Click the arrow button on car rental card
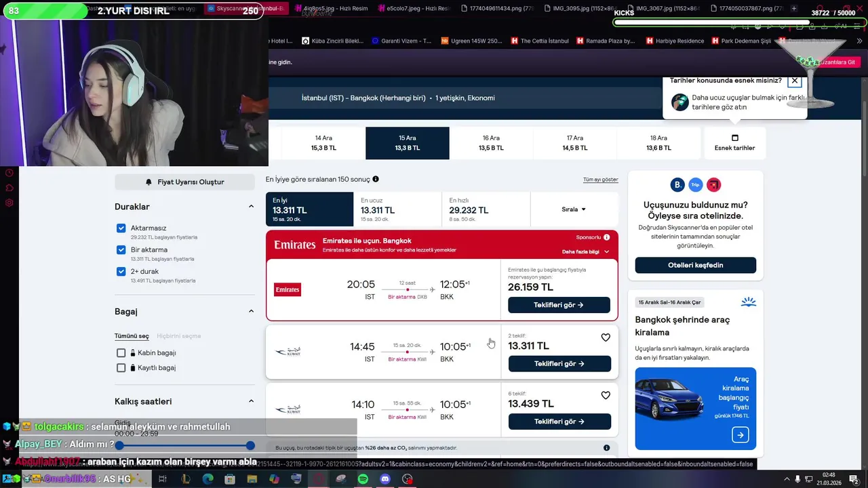This screenshot has width=868, height=488. pos(741,435)
